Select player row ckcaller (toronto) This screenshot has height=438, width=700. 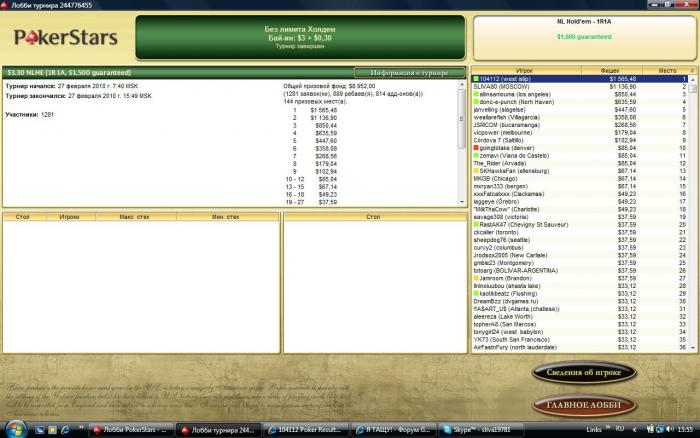[580, 232]
